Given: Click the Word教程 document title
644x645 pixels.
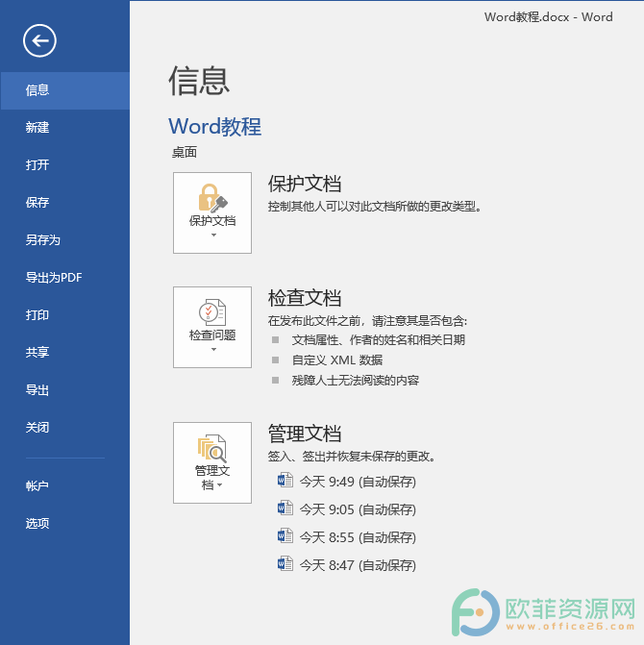Looking at the screenshot, I should [214, 127].
